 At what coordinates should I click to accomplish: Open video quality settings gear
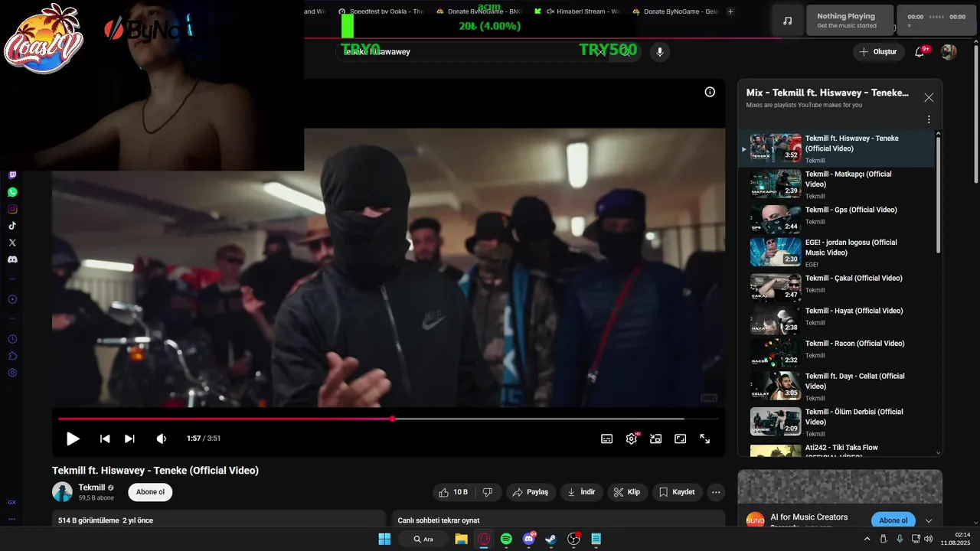coord(632,439)
